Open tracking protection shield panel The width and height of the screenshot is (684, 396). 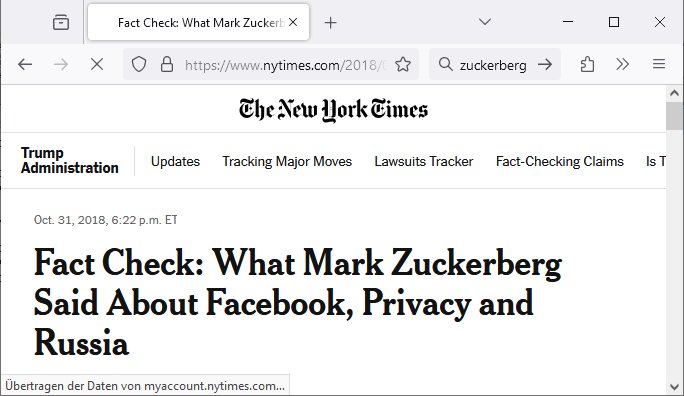pyautogui.click(x=139, y=65)
